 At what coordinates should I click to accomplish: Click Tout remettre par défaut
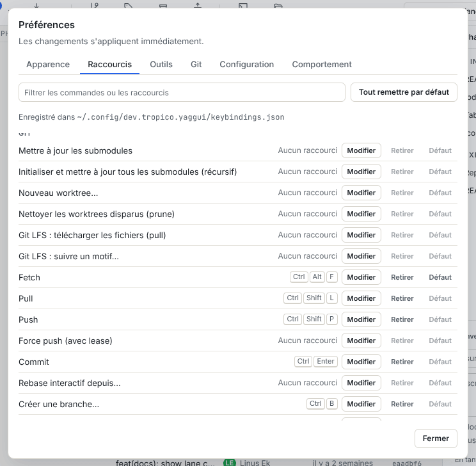pyautogui.click(x=404, y=92)
